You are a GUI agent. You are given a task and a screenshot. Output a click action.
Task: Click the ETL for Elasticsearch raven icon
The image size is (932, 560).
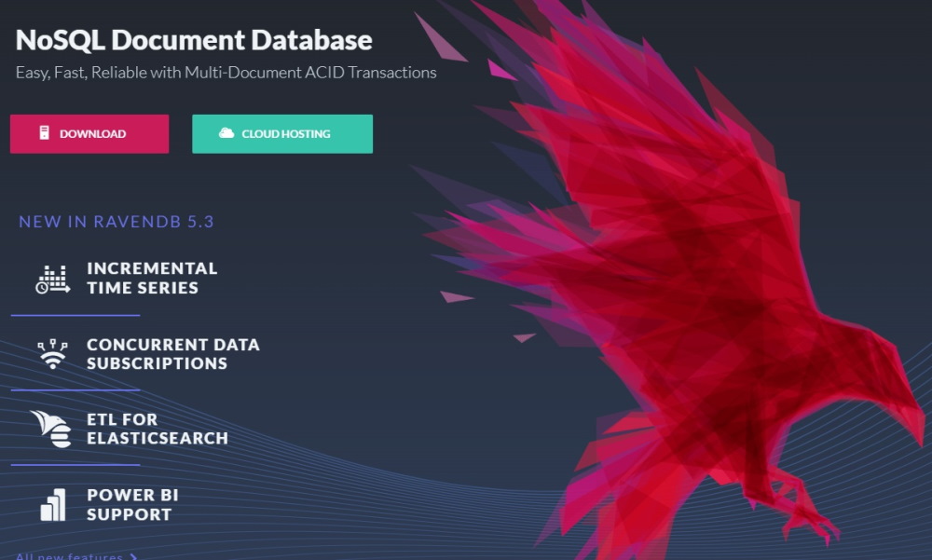coord(51,429)
